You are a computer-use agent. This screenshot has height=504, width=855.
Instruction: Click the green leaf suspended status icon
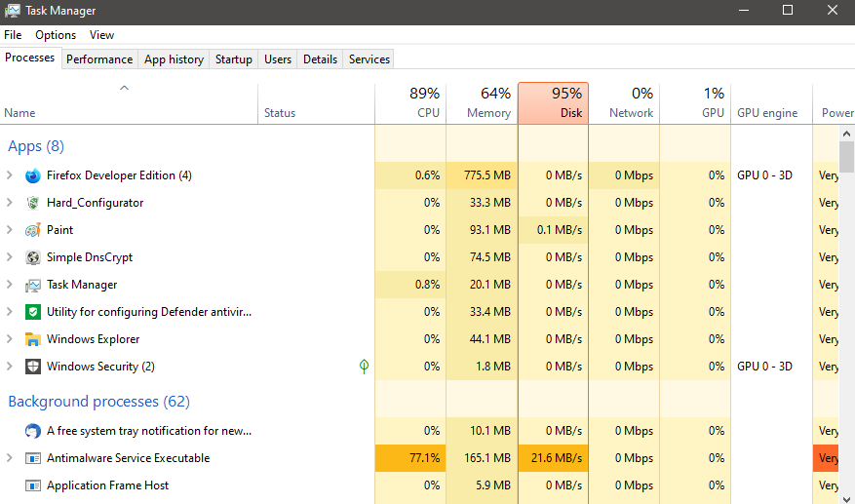point(364,367)
